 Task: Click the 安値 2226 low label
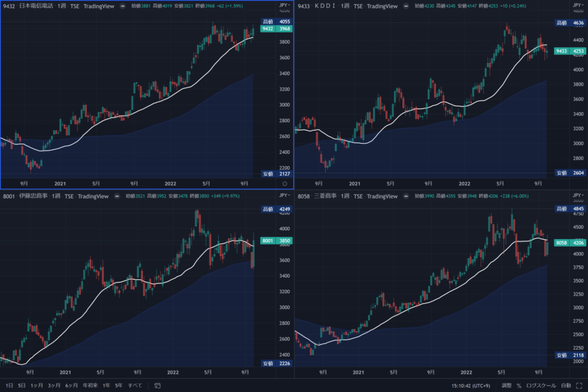[276, 363]
